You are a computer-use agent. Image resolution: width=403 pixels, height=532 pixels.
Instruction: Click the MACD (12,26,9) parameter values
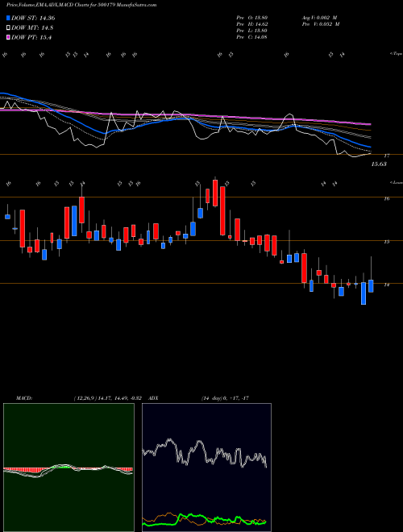pos(110,398)
